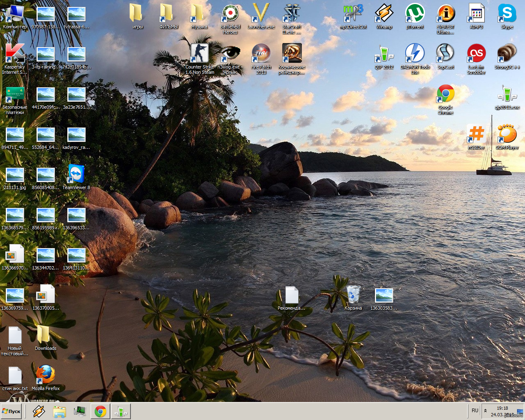
Task: Switch to Google Chrome taskbar button
Action: point(100,411)
